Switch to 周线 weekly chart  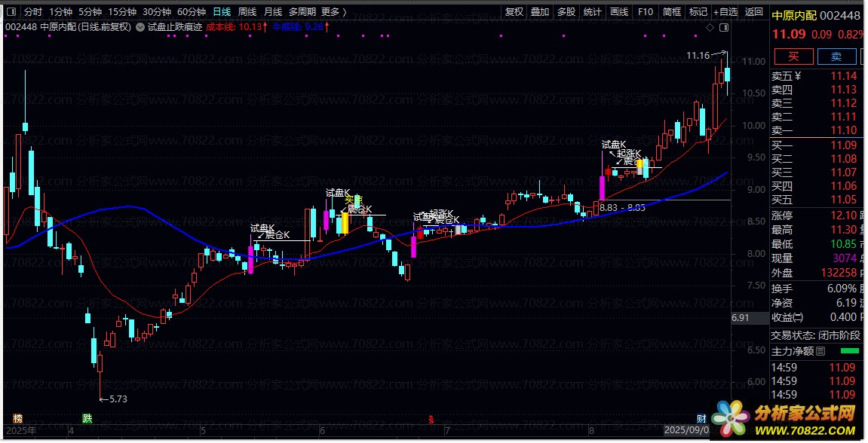[x=247, y=11]
